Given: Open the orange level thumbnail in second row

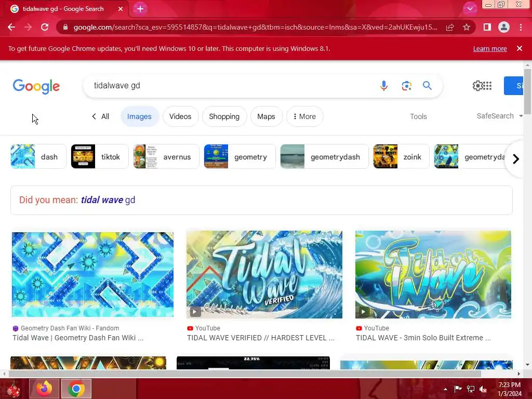Looking at the screenshot, I should click(x=88, y=363).
